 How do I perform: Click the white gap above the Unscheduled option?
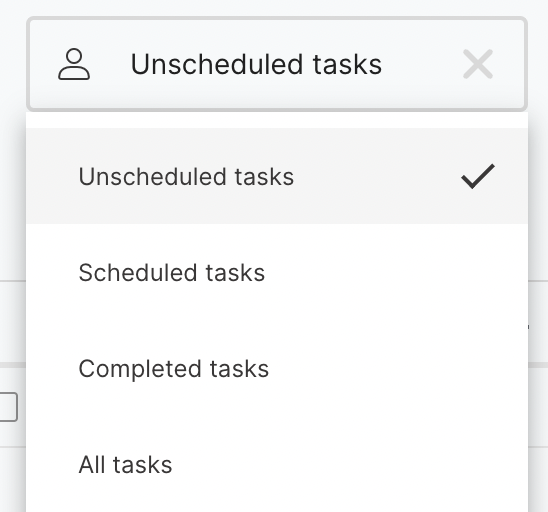(x=277, y=120)
